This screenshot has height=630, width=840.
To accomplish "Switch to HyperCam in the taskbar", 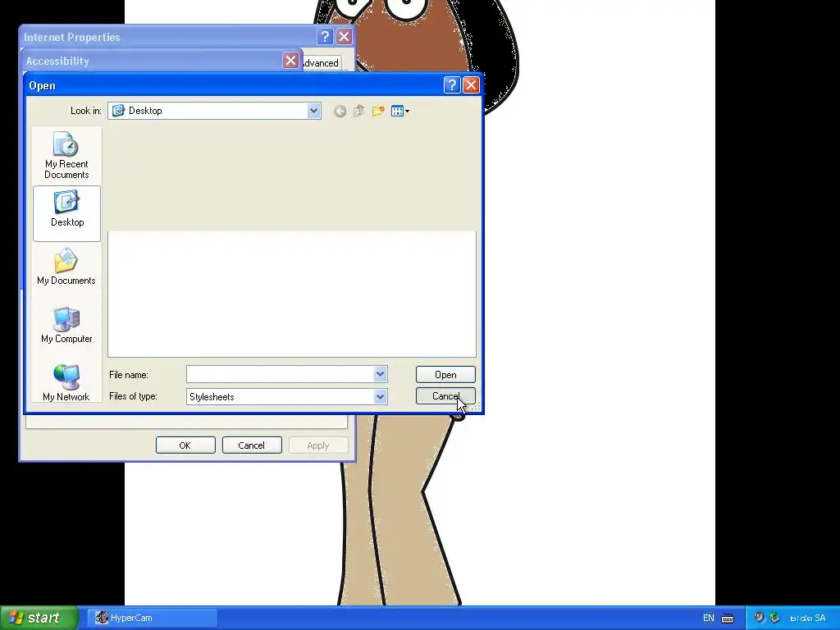I will tap(152, 618).
